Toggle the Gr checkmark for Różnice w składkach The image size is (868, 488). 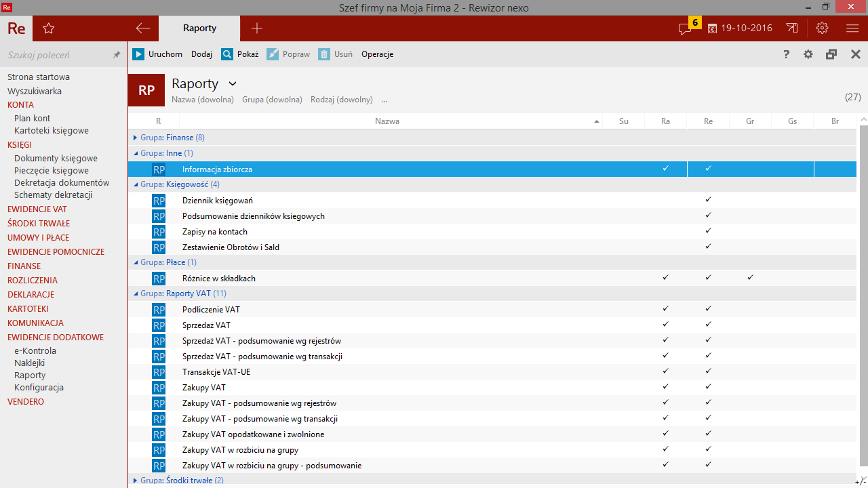coord(750,278)
